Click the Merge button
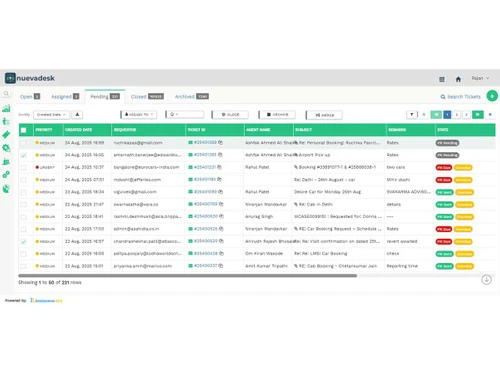Image resolution: width=500 pixels, height=375 pixels. tap(324, 115)
